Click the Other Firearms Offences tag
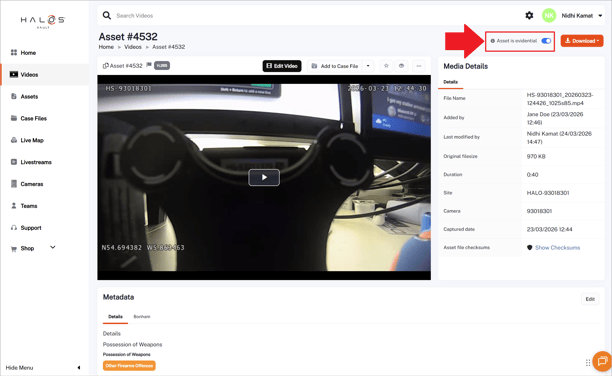The image size is (612, 376). pos(129,365)
